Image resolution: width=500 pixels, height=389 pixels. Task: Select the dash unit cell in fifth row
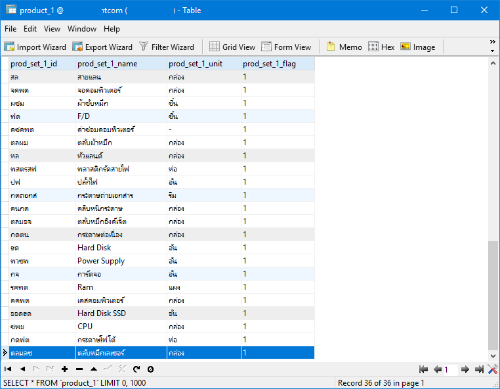pos(204,129)
